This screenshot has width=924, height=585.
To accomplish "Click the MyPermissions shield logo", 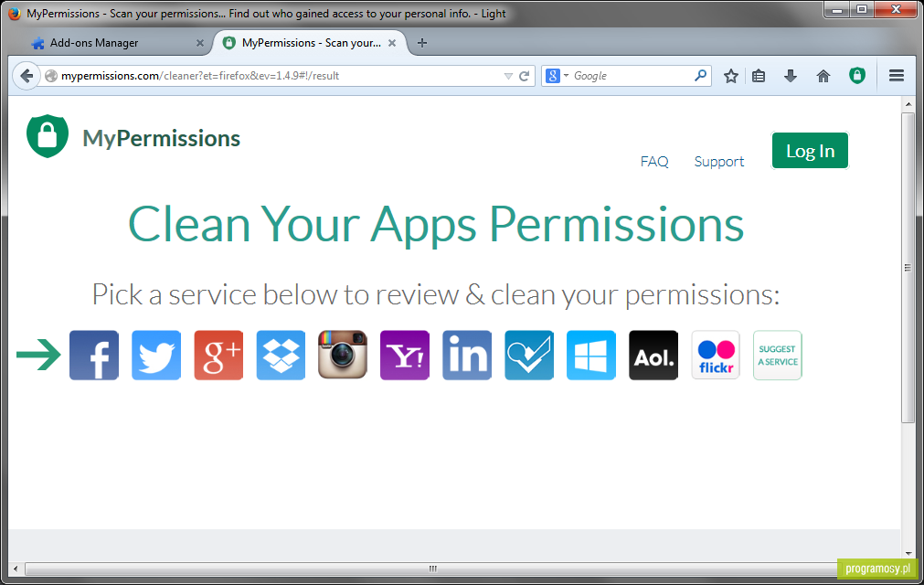I will point(48,136).
